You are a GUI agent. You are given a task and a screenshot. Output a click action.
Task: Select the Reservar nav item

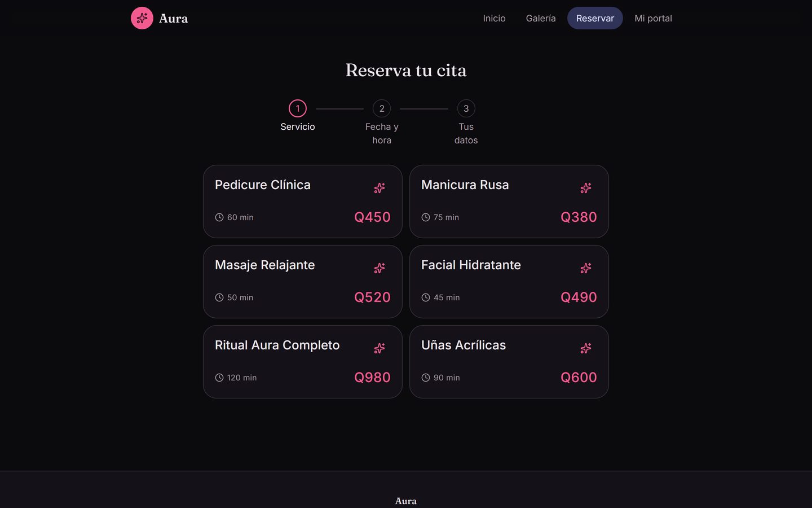click(595, 18)
